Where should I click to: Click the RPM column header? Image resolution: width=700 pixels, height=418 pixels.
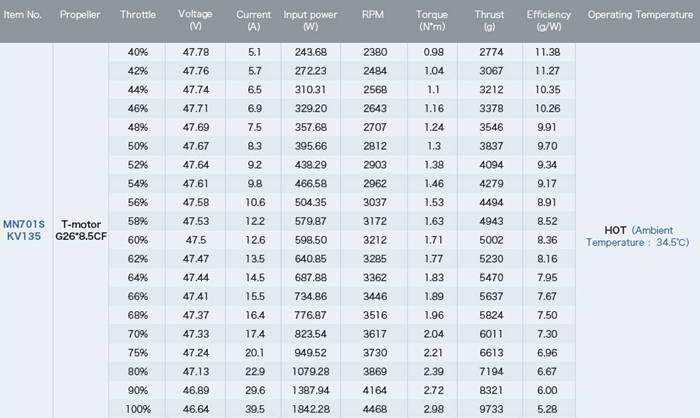[x=373, y=16]
